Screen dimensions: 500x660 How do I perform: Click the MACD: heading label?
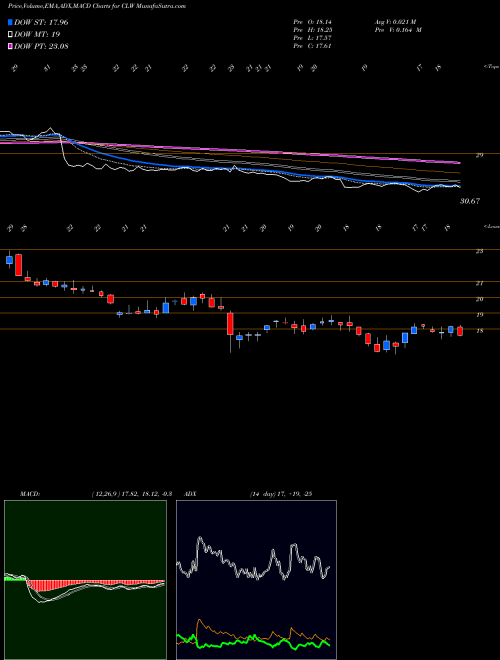[x=29, y=494]
